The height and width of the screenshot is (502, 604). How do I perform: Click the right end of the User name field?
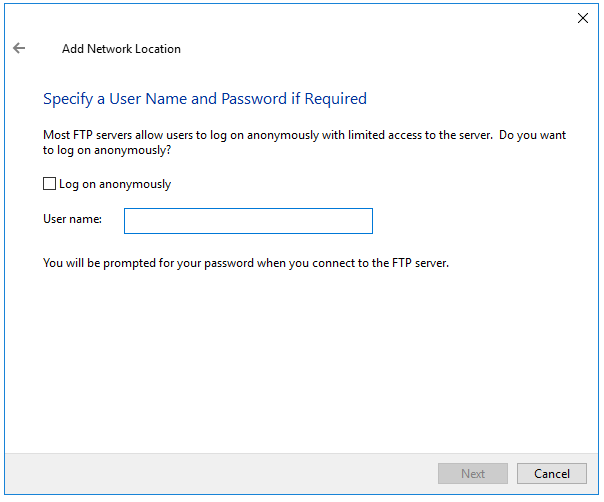[x=362, y=221]
